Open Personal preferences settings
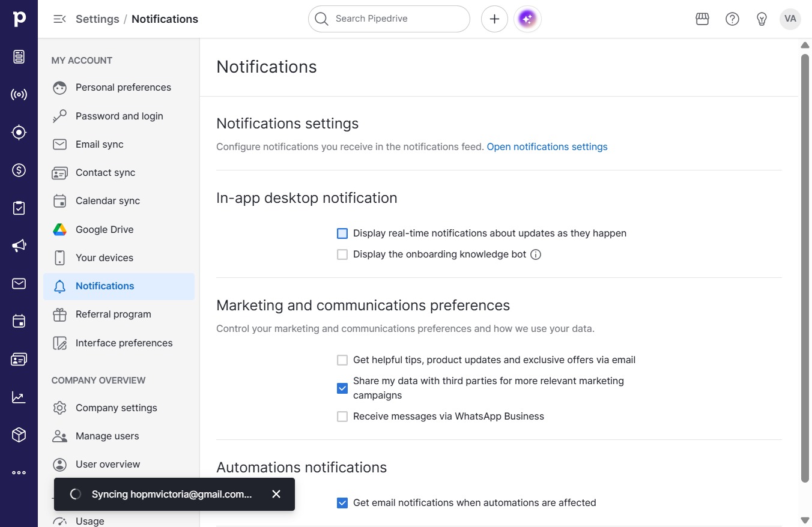The width and height of the screenshot is (812, 527). point(119,88)
